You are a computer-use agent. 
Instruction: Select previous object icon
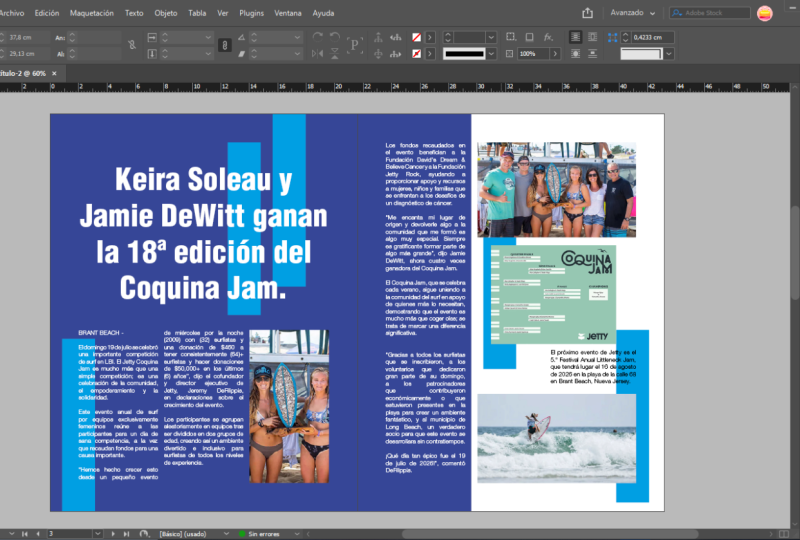[395, 37]
